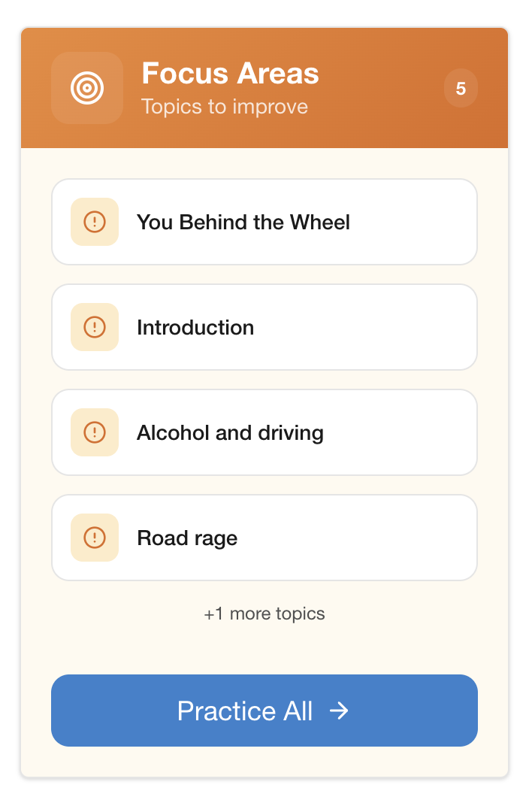The image size is (532, 803).
Task: Click the Focus Areas heading
Action: [230, 74]
